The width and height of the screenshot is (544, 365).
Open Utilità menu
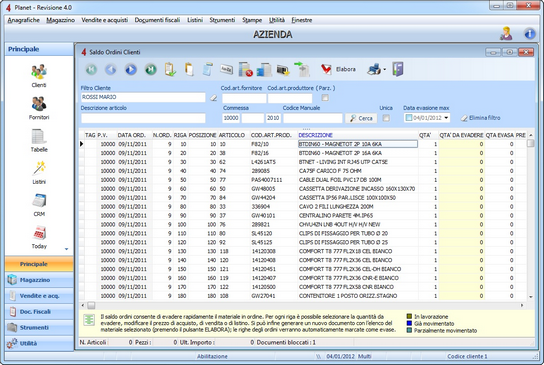pyautogui.click(x=277, y=20)
